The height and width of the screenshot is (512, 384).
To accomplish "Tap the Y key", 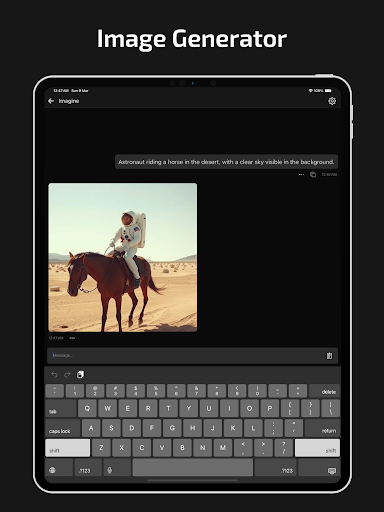I will pyautogui.click(x=189, y=408).
